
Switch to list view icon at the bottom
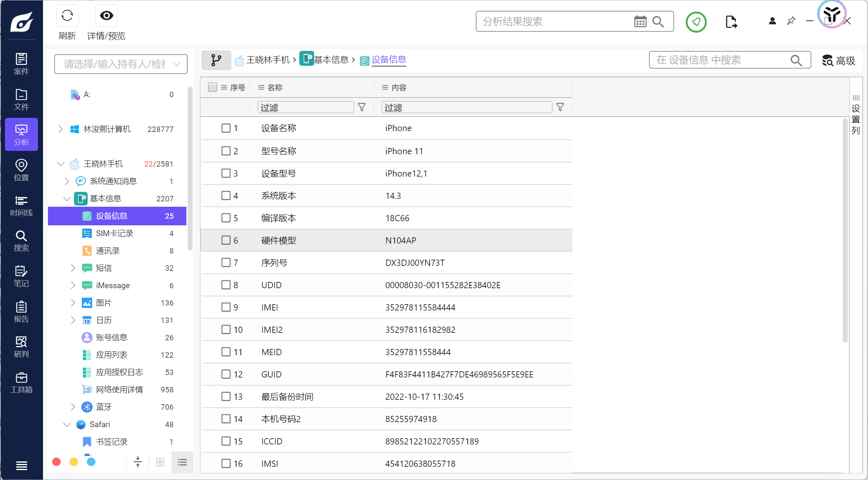[182, 462]
